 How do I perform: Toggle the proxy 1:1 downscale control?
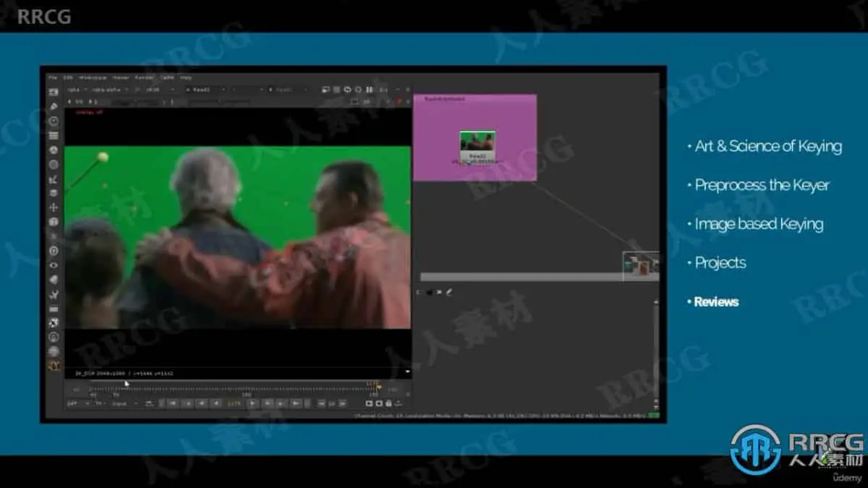point(384,90)
